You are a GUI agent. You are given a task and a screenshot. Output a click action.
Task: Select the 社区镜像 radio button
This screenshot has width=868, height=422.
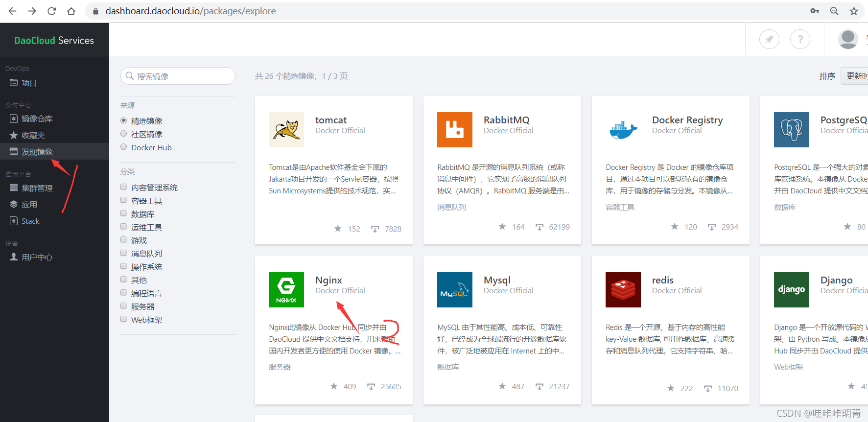point(124,134)
